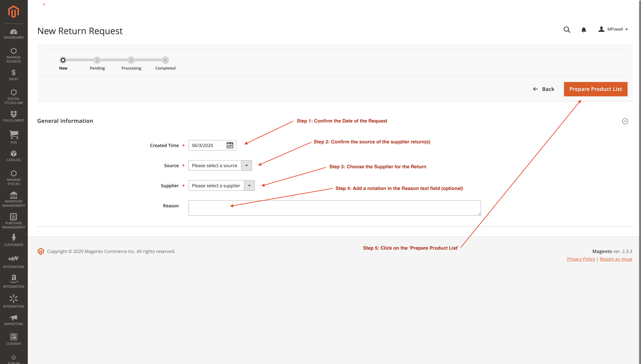Screen dimensions: 641x364
Task: Click the Pending step marker
Action: pos(97,60)
